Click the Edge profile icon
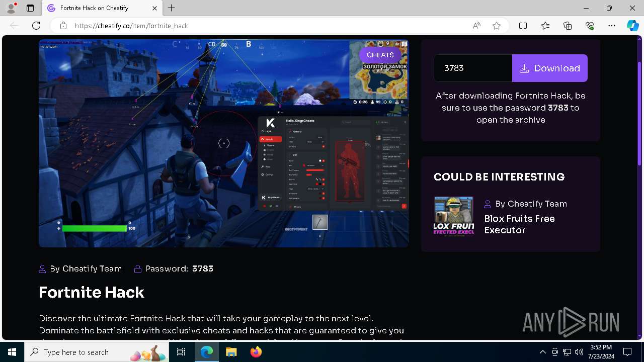 click(x=11, y=8)
